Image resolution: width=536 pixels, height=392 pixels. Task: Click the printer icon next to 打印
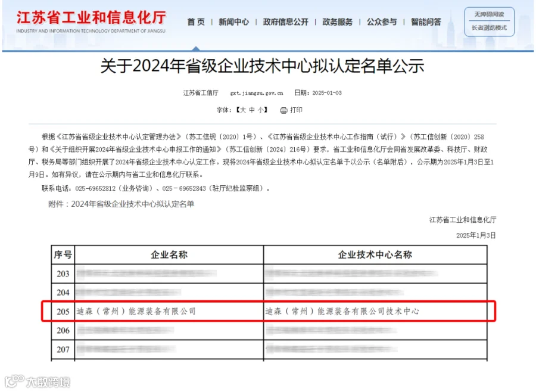click(283, 110)
